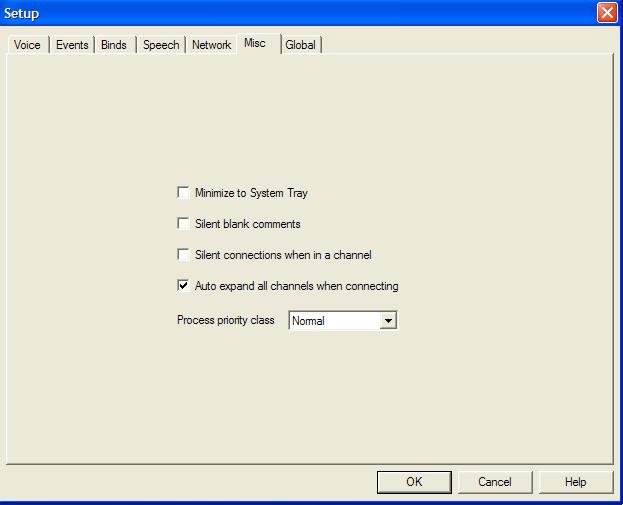Screen dimensions: 623x505
Task: Uncheck Auto expand all channels when connecting
Action: (183, 286)
